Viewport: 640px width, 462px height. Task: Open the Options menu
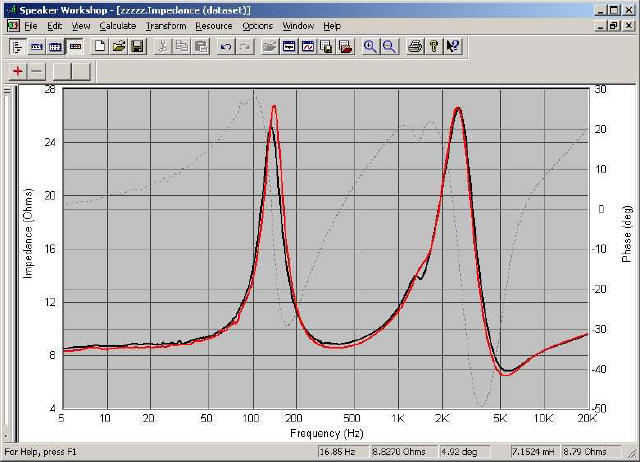click(257, 25)
